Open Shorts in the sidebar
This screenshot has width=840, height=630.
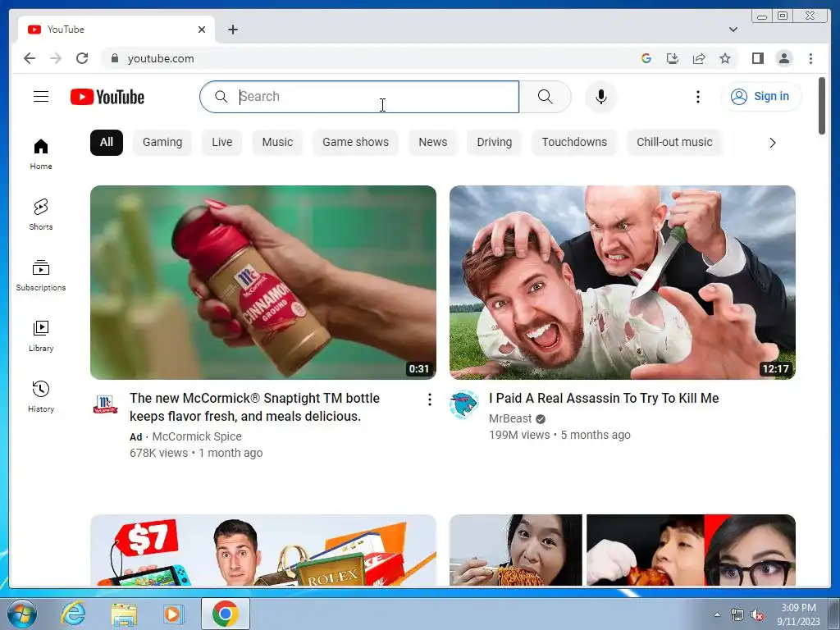point(41,214)
